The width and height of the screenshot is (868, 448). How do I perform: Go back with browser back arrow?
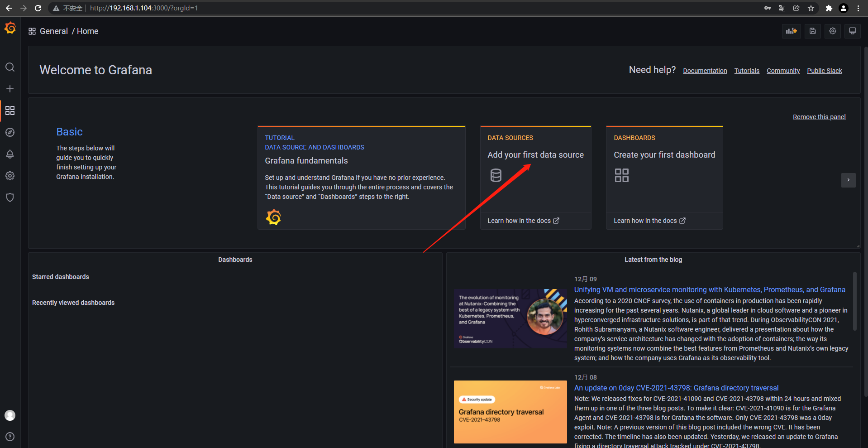point(9,8)
